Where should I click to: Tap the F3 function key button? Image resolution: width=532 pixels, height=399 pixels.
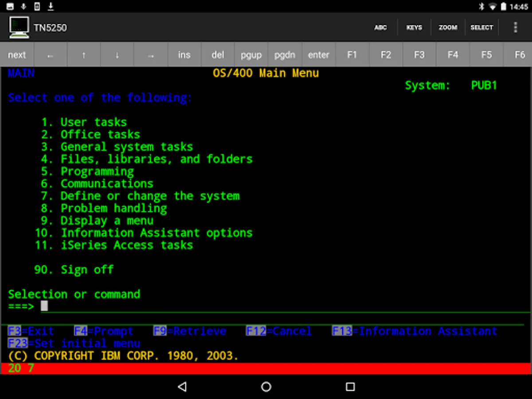(419, 55)
